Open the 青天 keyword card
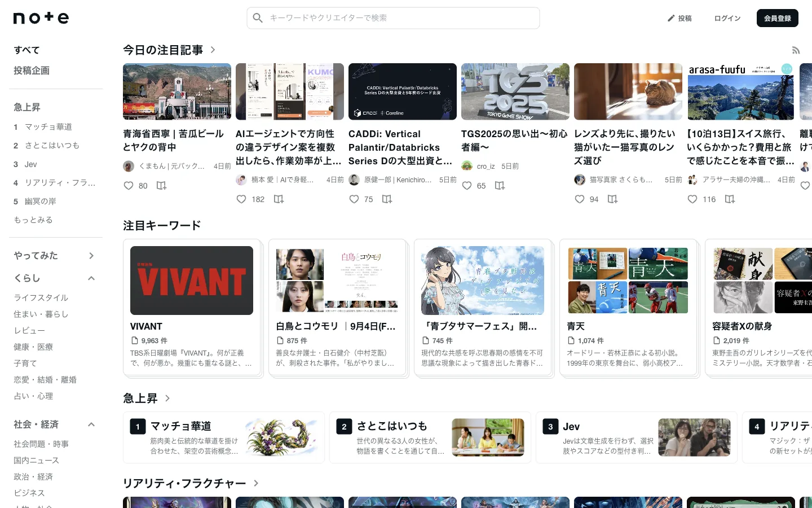This screenshot has width=812, height=508. (628, 308)
